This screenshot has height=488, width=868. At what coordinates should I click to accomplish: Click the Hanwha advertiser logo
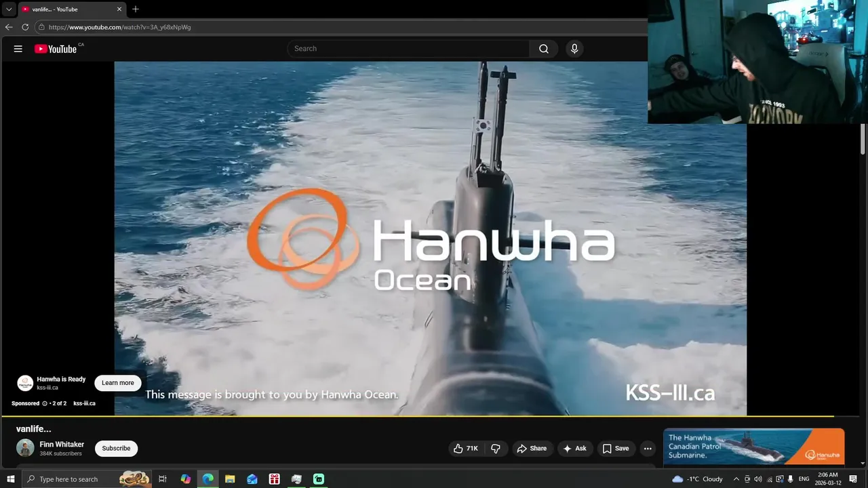pyautogui.click(x=25, y=383)
